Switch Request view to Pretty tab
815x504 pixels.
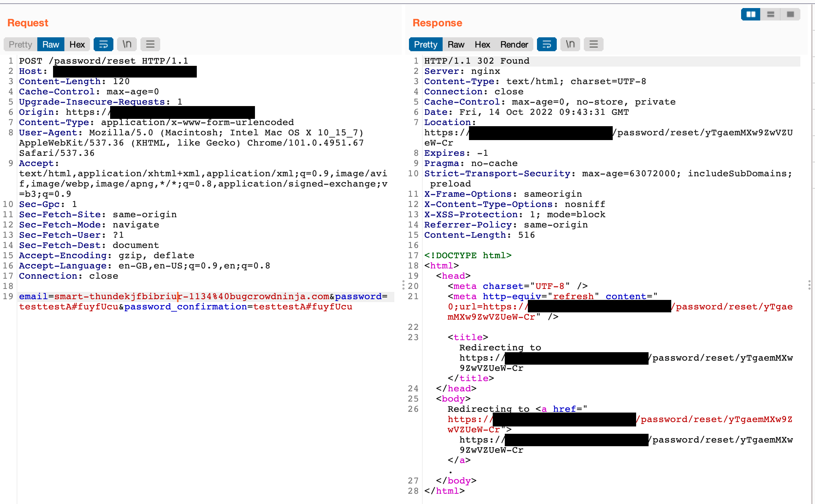point(20,44)
